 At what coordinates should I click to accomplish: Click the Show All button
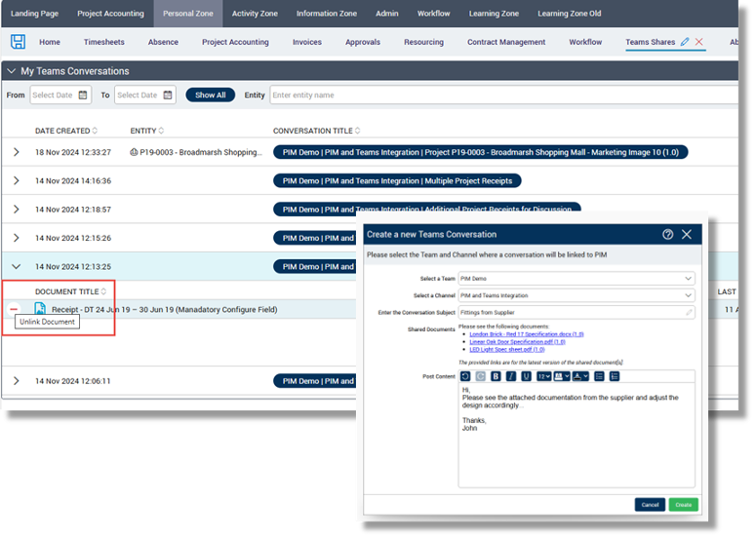pos(210,96)
